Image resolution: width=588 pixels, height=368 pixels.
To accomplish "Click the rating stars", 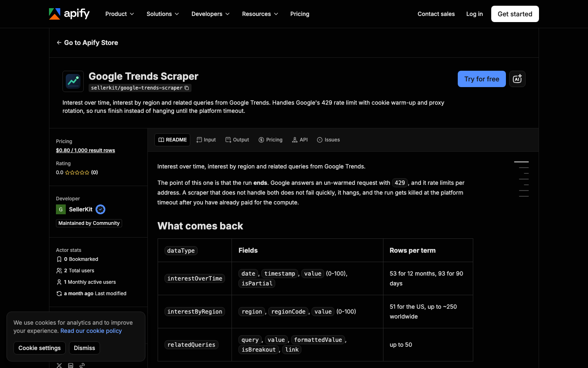I will 77,173.
